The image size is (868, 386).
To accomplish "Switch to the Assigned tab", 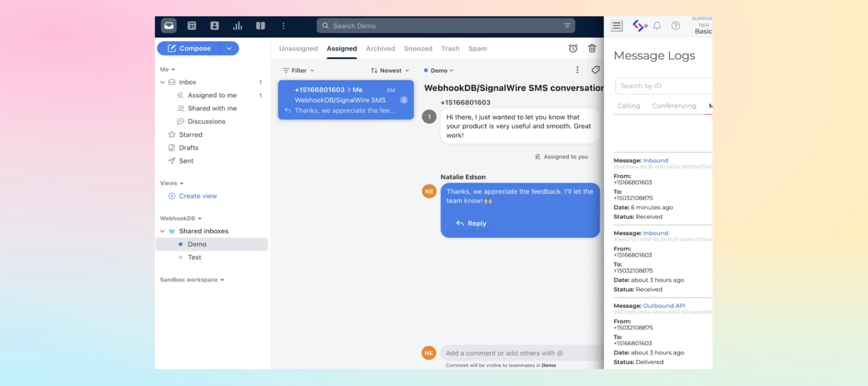I will [x=342, y=48].
